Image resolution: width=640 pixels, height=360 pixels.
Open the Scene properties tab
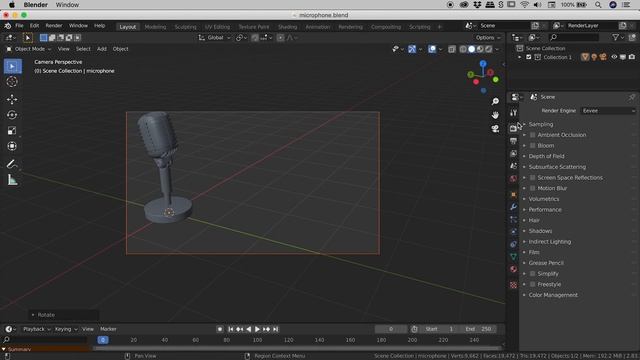tap(513, 166)
